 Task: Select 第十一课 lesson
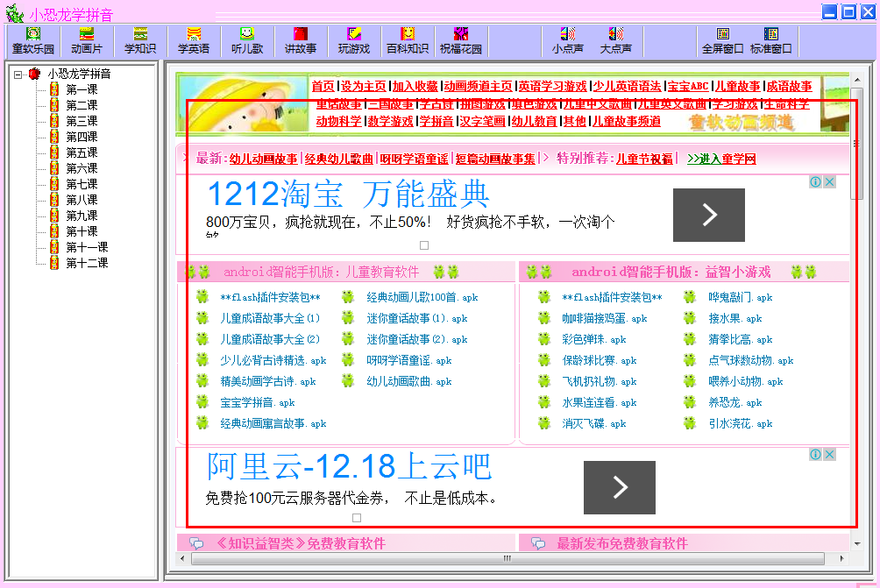point(87,246)
